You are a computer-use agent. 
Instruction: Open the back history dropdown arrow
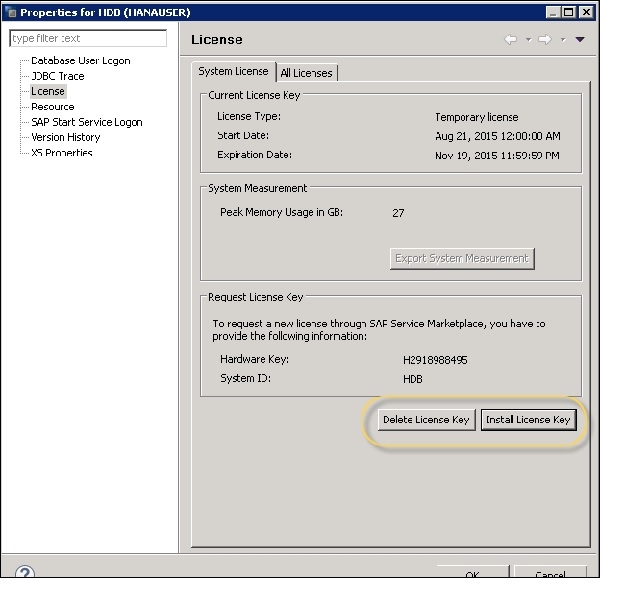[527, 40]
